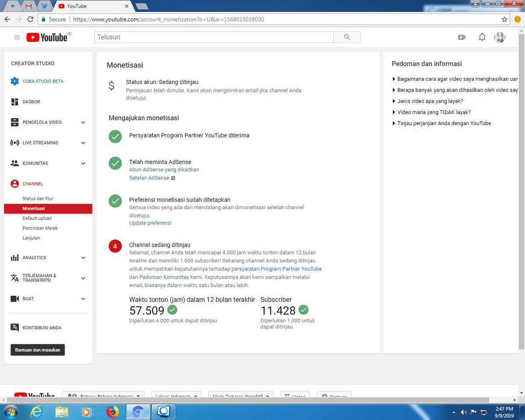The height and width of the screenshot is (420, 525).
Task: Click the Pengelola Video icon
Action: pyautogui.click(x=15, y=122)
